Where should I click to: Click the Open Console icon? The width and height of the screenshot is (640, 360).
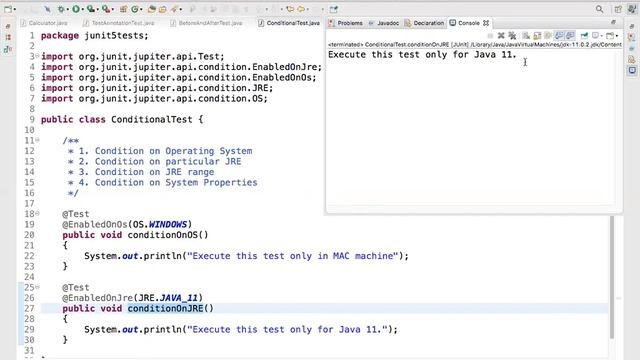tap(610, 36)
